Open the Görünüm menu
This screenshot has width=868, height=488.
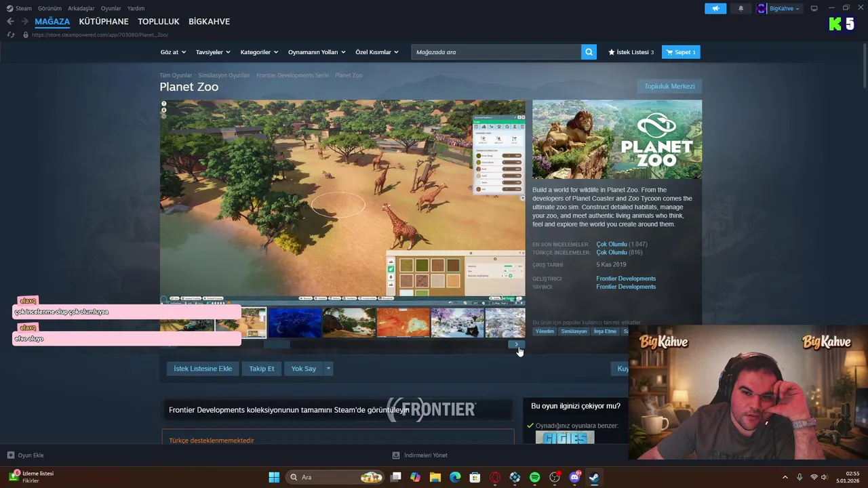[x=50, y=8]
